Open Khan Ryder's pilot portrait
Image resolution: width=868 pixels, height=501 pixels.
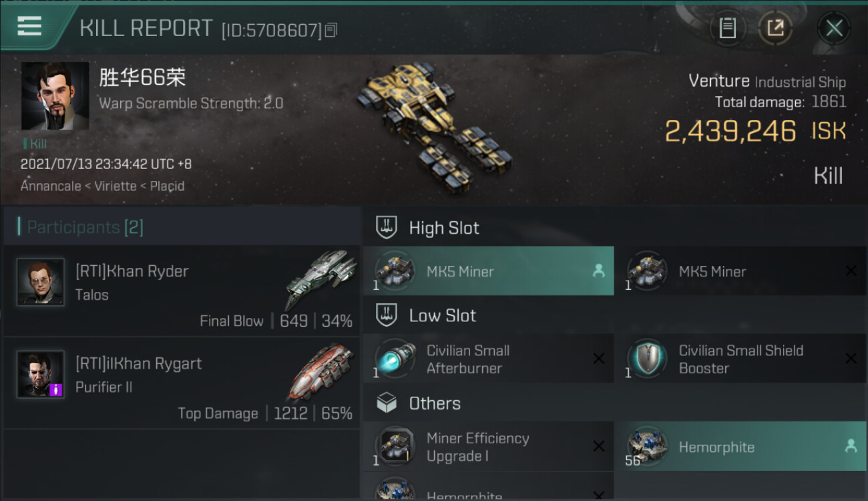coord(41,282)
